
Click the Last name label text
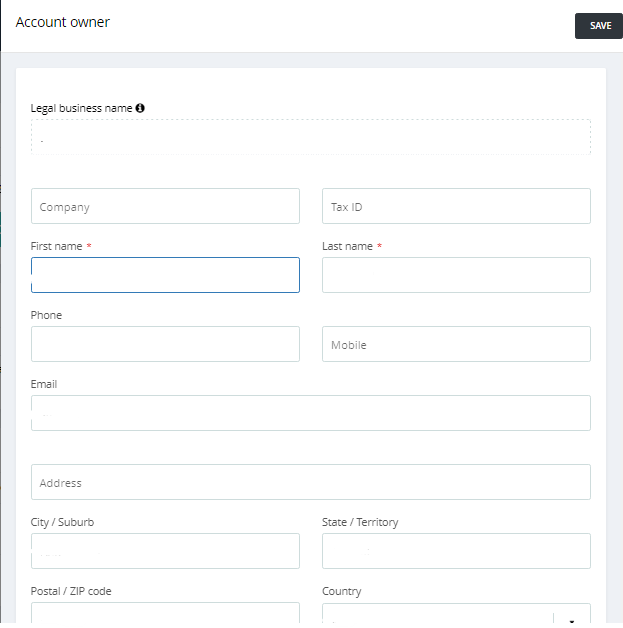click(347, 246)
